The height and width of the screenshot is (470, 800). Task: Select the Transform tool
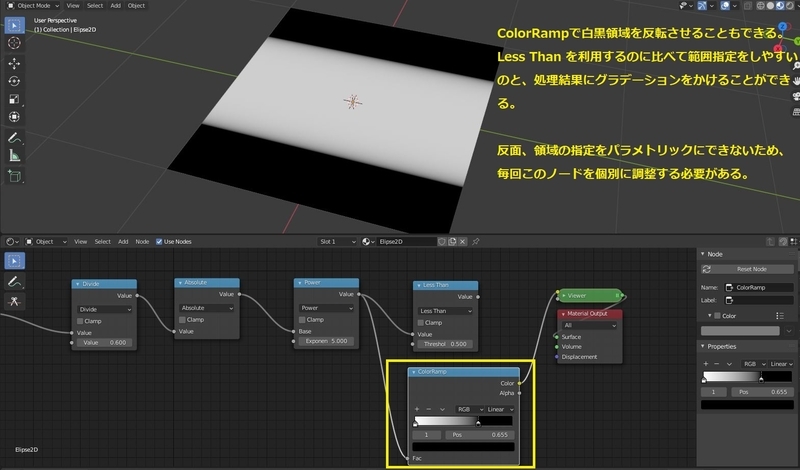pos(14,117)
